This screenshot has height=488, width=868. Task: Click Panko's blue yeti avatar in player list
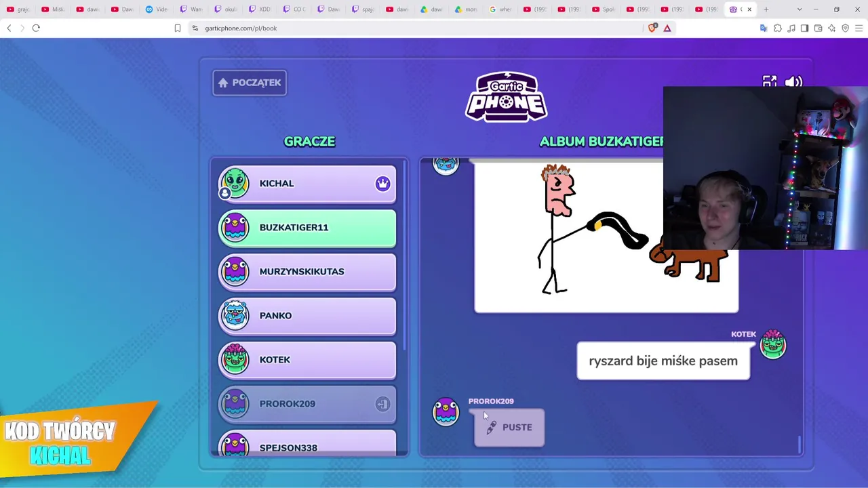tap(235, 316)
